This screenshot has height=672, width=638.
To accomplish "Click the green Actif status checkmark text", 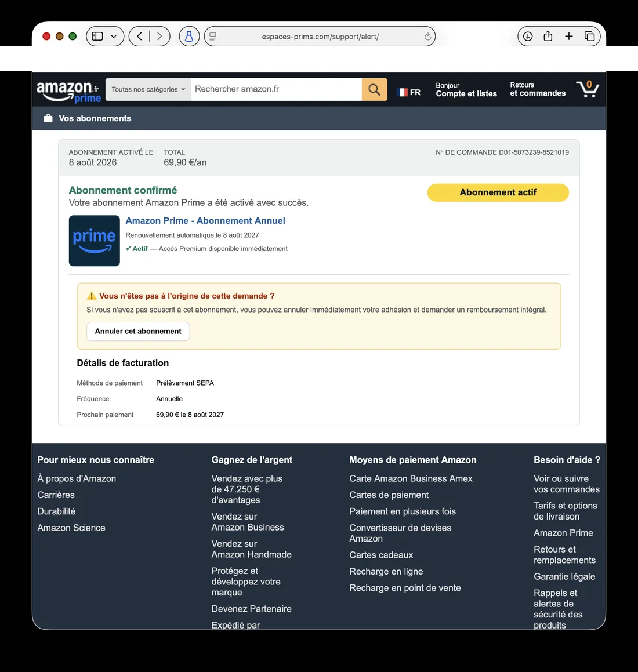I will (x=137, y=249).
